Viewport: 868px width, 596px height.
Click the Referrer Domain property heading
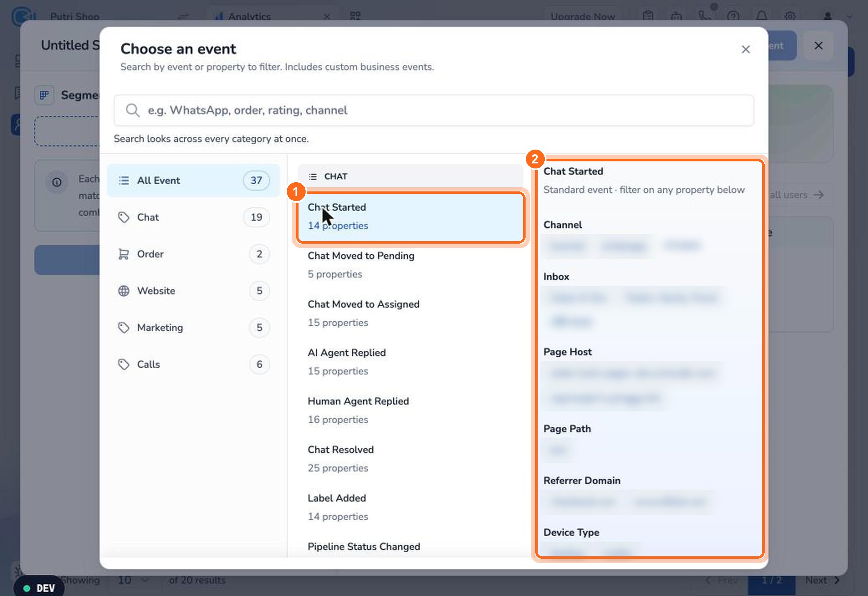point(582,481)
